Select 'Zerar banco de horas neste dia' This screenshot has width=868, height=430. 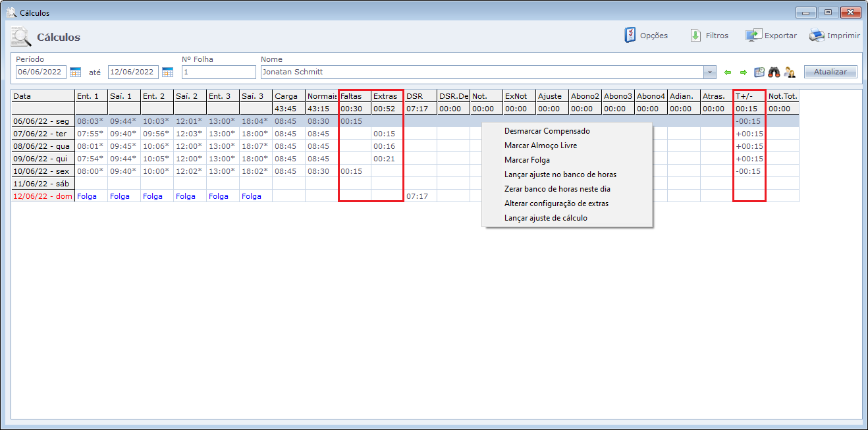point(557,189)
